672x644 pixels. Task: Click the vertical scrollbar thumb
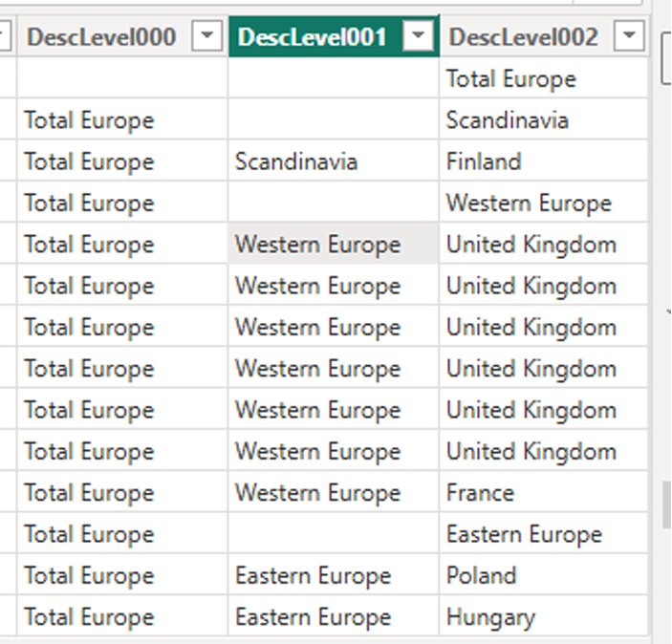(667, 505)
